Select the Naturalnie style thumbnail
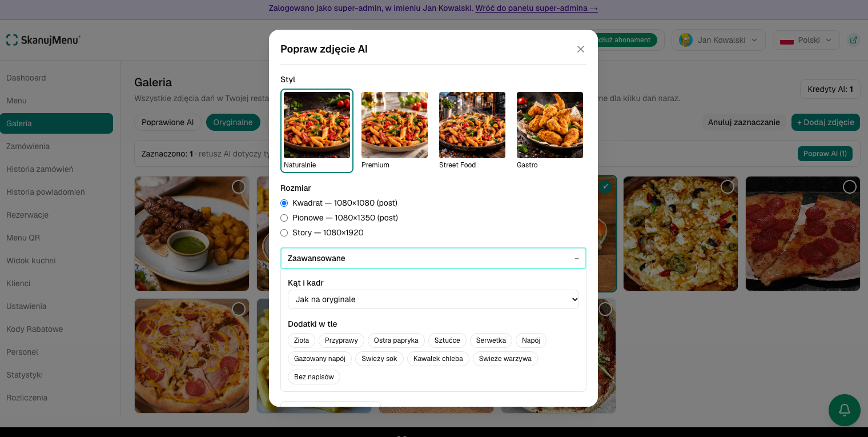 pos(317,131)
